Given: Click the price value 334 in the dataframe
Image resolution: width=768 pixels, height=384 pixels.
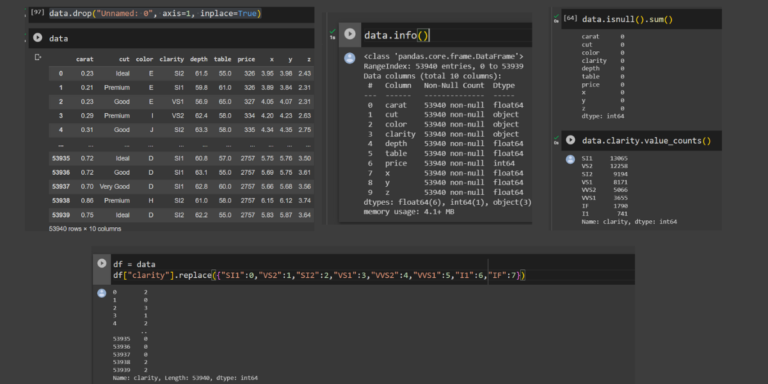Looking at the screenshot, I should click(x=250, y=116).
